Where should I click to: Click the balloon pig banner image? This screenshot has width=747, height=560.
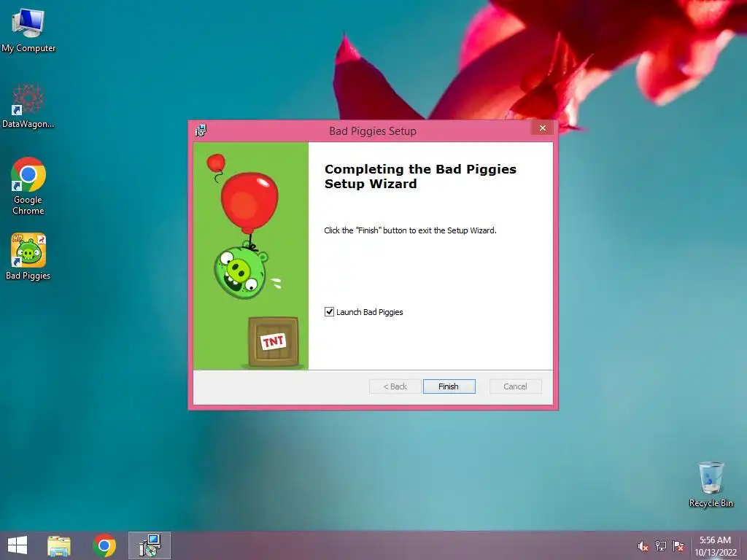pos(251,256)
